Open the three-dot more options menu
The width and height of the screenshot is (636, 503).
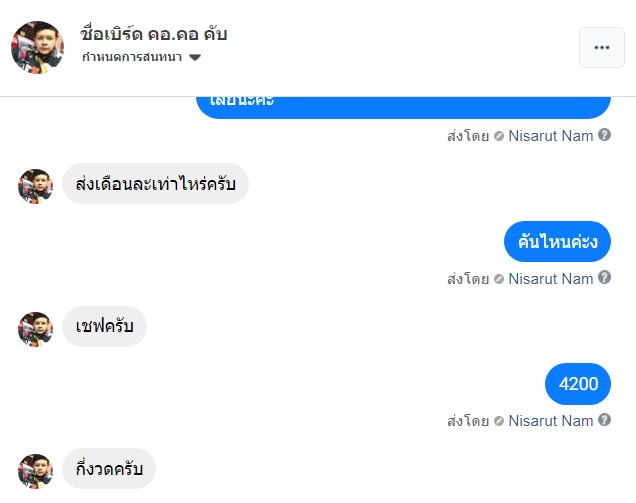pyautogui.click(x=601, y=47)
